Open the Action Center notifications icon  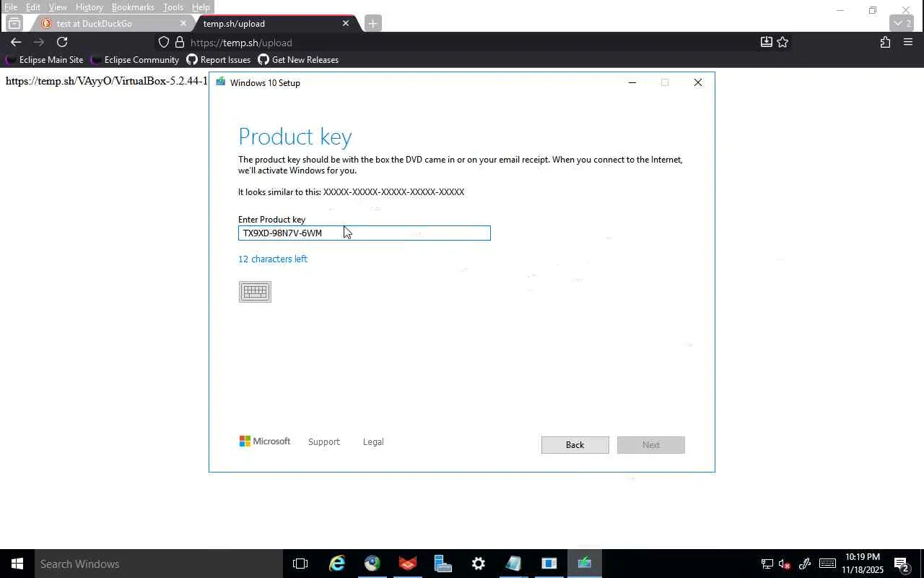902,564
